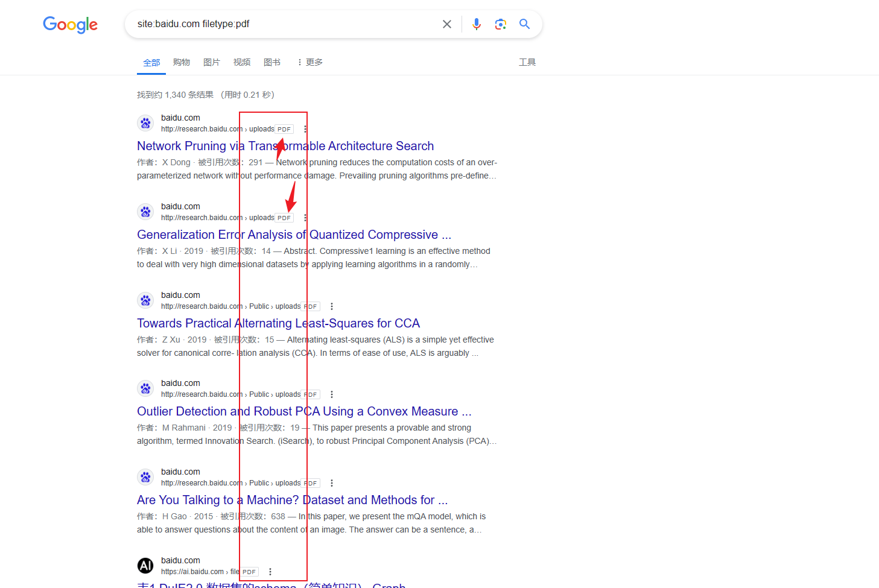
Task: Expand the 更多 tabs menu
Action: (310, 62)
